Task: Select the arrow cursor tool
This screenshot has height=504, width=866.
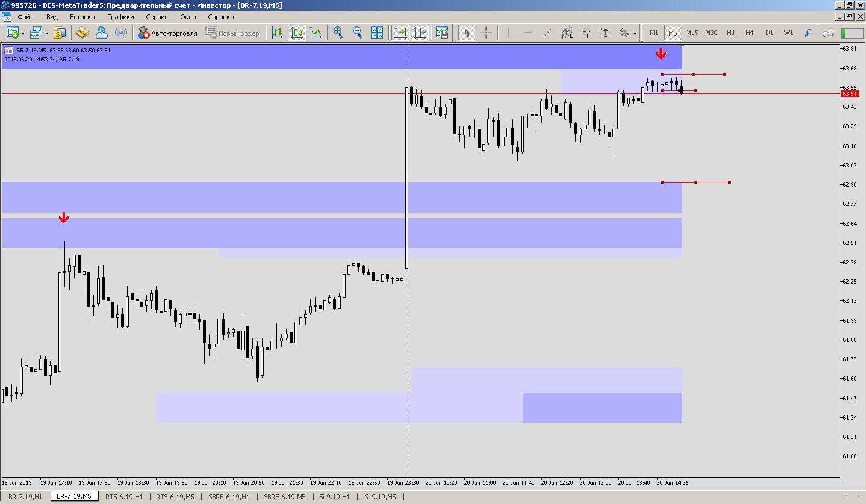Action: pyautogui.click(x=466, y=33)
